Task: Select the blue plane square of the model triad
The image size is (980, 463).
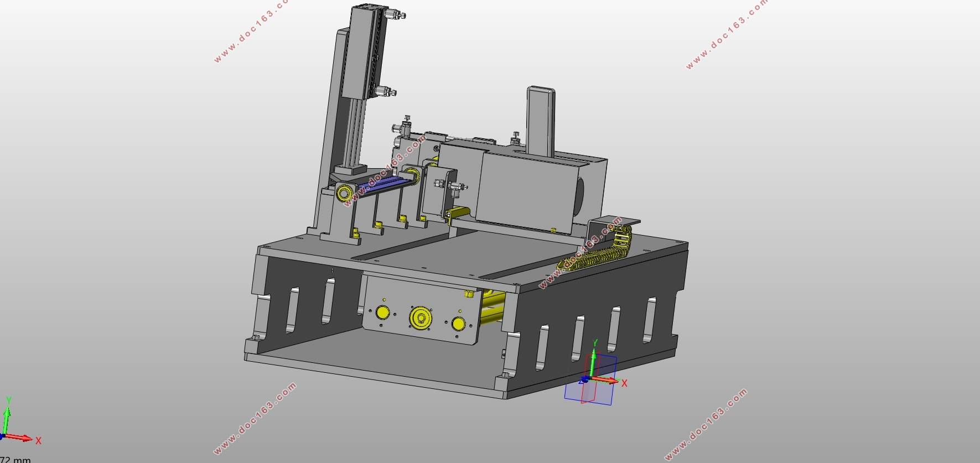Action: tap(590, 380)
